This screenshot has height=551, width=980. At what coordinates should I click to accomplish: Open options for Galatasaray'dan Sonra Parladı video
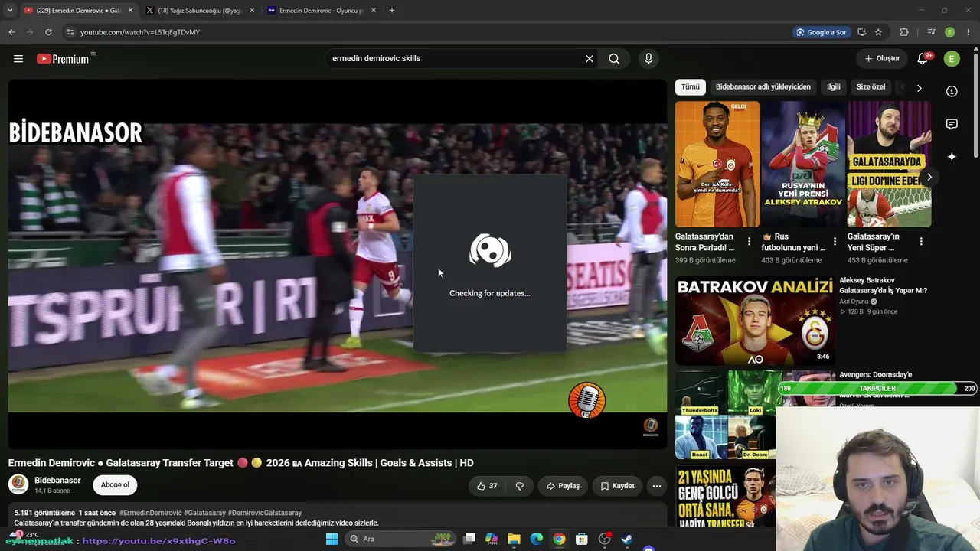750,242
